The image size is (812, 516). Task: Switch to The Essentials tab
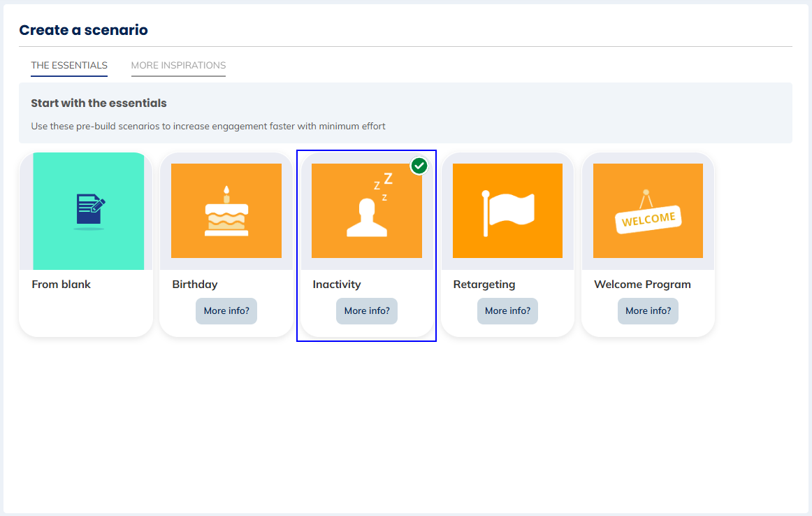click(69, 65)
